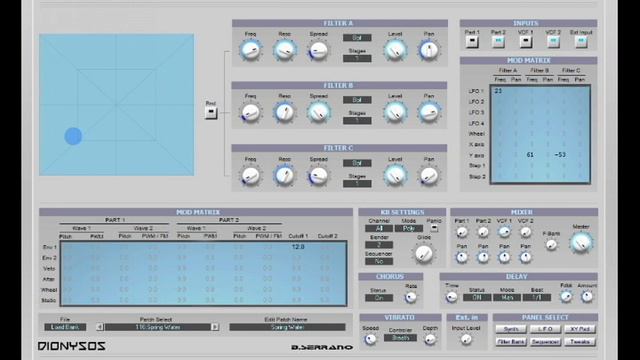Click the Filter A Pan knob
Screen dimensions: 640x360
[x=429, y=51]
